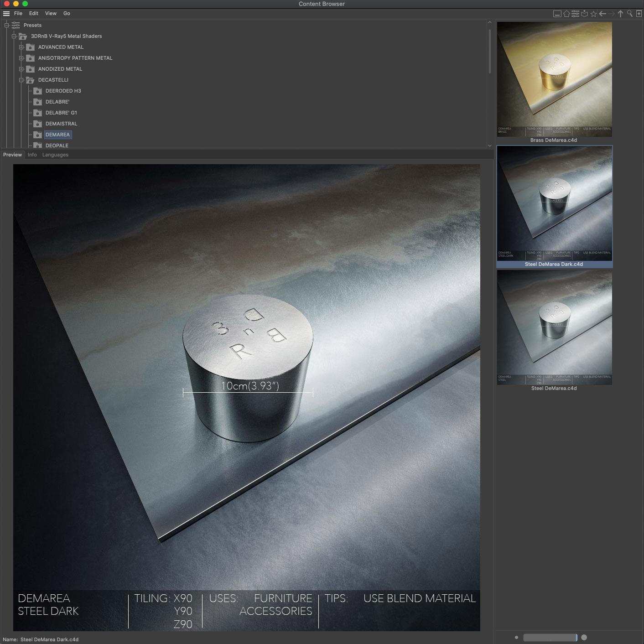Select the DELABRE' label
Screen dimensions: 644x644
tap(57, 102)
